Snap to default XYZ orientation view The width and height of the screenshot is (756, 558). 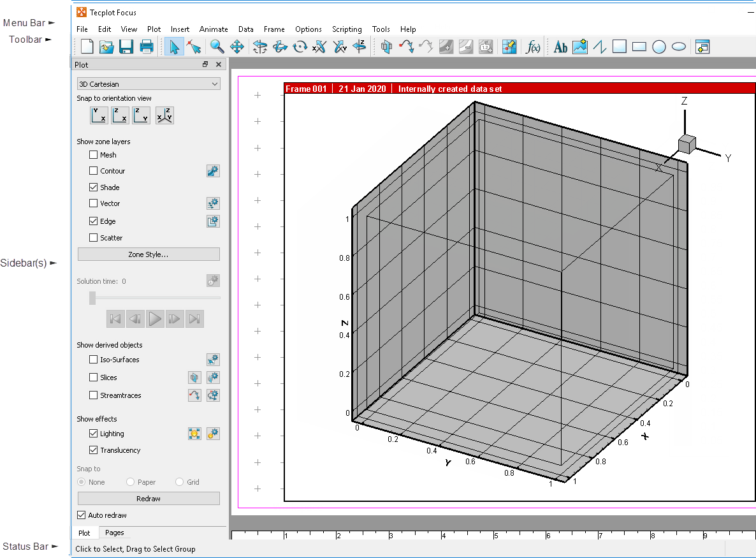point(164,115)
